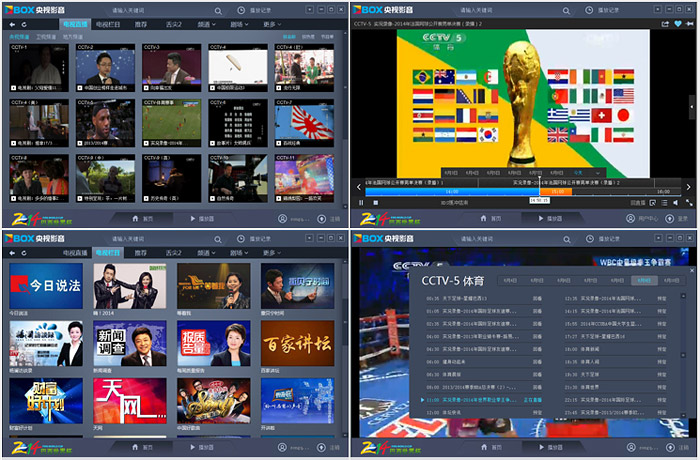Expand side panel arrow at player video edge
Viewport: 700px width, 460px height.
pyautogui.click(x=692, y=106)
